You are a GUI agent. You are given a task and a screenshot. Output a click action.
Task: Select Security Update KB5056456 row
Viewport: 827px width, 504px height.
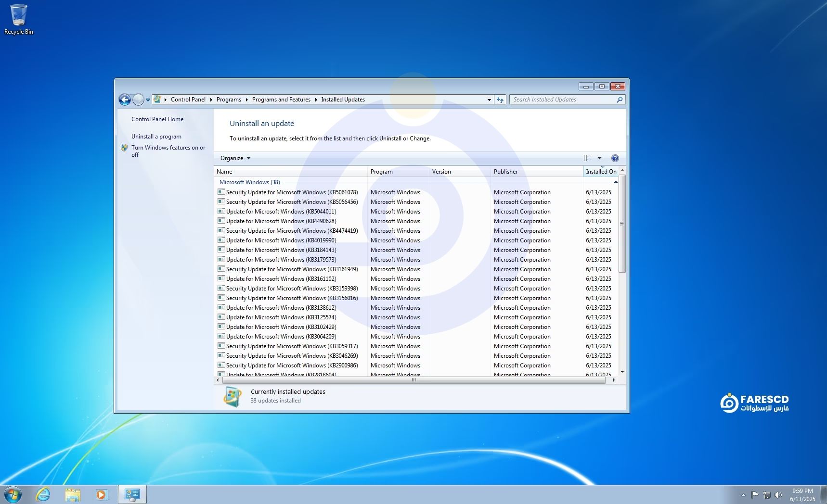416,202
